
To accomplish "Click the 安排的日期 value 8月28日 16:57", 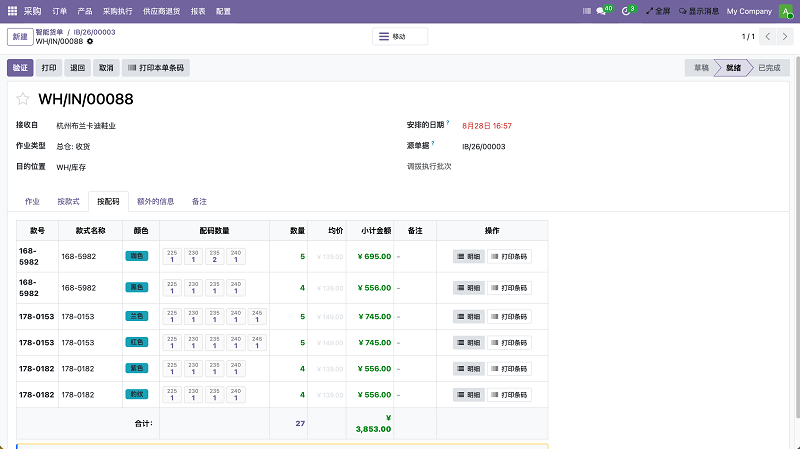I will [x=487, y=126].
